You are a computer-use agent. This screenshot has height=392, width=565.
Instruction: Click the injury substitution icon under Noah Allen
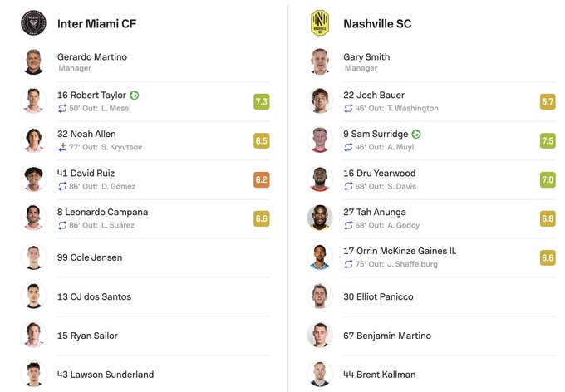(62, 148)
